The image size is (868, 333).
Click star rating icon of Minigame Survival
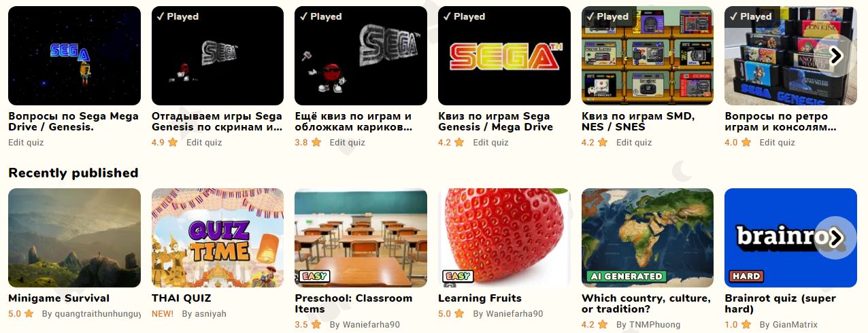[29, 314]
